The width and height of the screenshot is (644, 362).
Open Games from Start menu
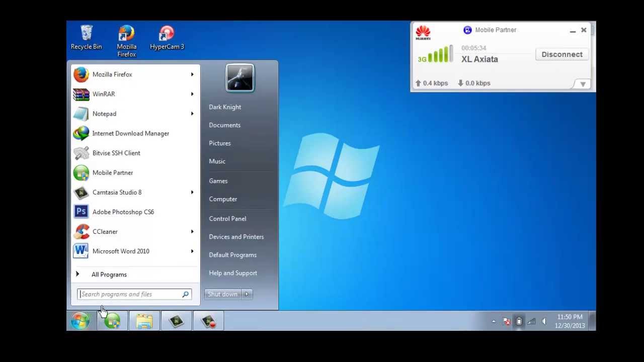[218, 181]
